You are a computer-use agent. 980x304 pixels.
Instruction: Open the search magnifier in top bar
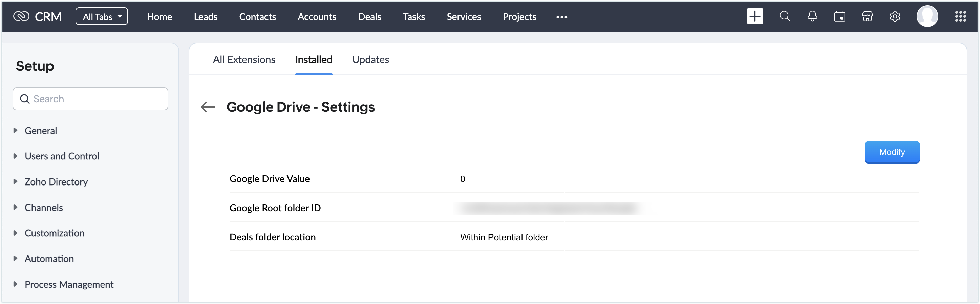click(785, 16)
